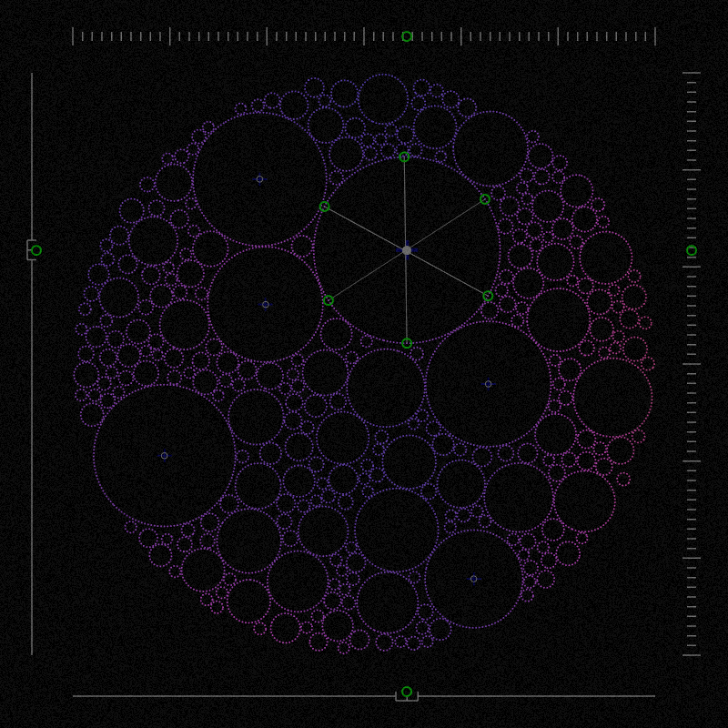Image resolution: width=728 pixels, height=728 pixels.
Task: Click the right end of the bottom slider track
Action: [x=655, y=696]
